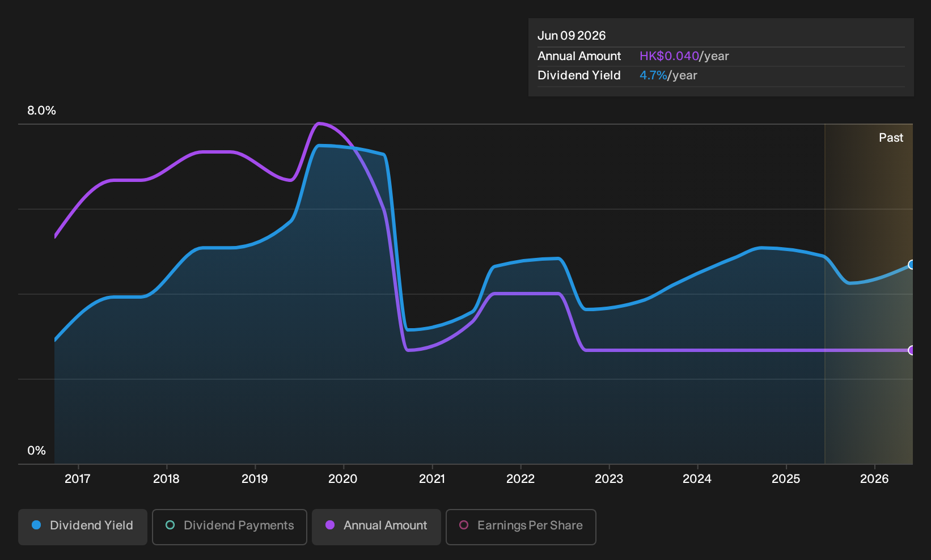
Task: Toggle the Dividend Yield series
Action: (x=83, y=527)
